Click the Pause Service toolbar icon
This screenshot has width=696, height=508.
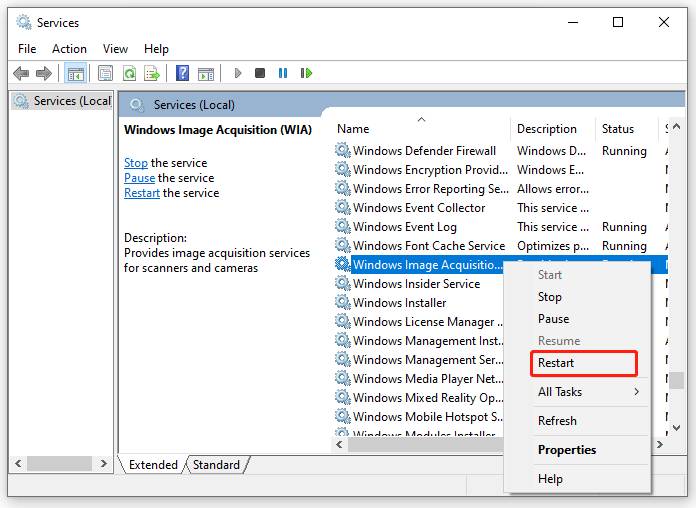point(283,73)
